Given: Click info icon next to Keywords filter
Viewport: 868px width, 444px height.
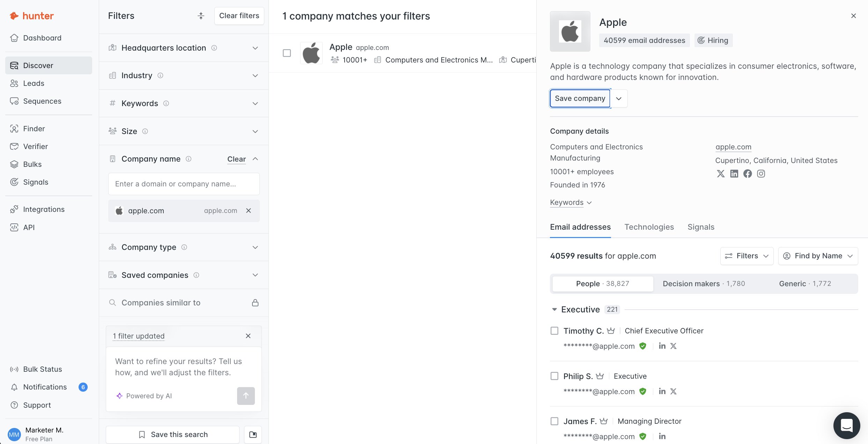Looking at the screenshot, I should [166, 103].
